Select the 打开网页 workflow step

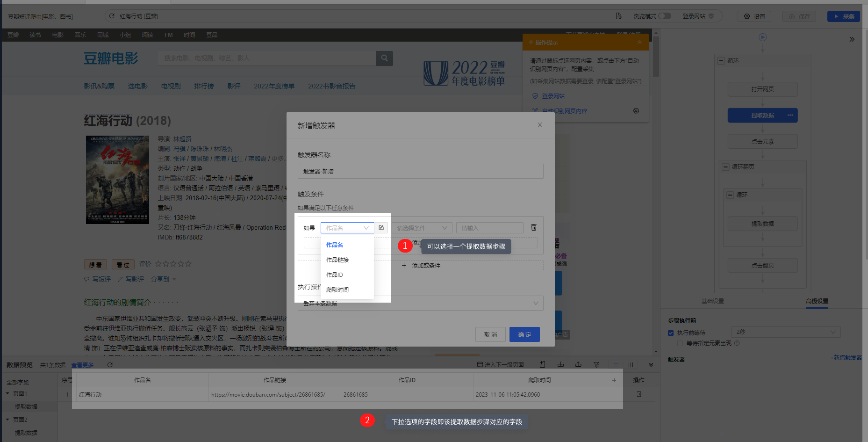tap(762, 89)
